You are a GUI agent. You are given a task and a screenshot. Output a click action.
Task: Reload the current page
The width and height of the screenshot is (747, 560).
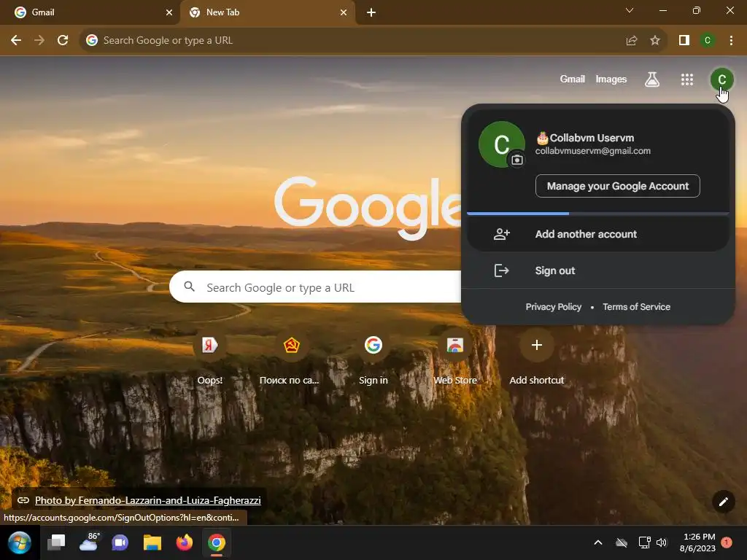pos(63,41)
